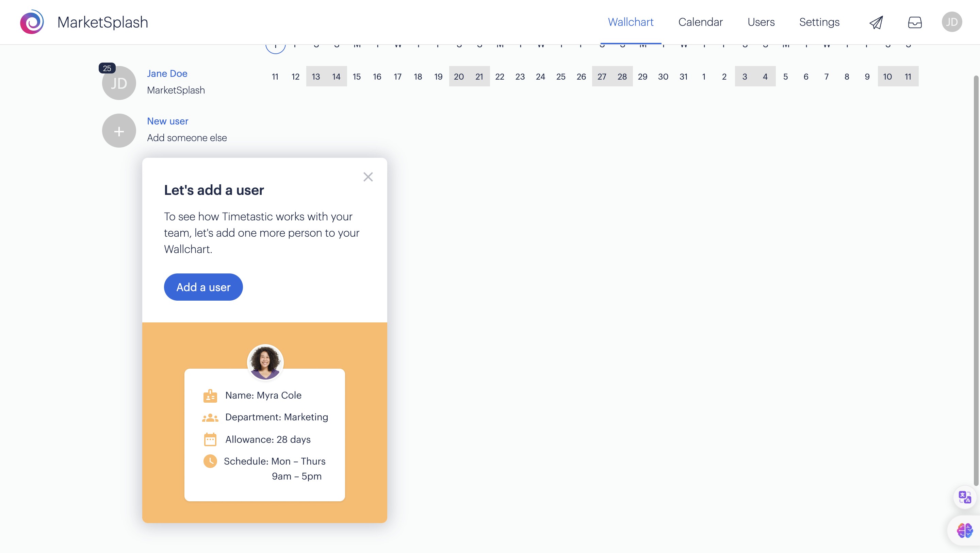Viewport: 980px width, 553px height.
Task: Click the paper plane send icon
Action: pyautogui.click(x=876, y=22)
